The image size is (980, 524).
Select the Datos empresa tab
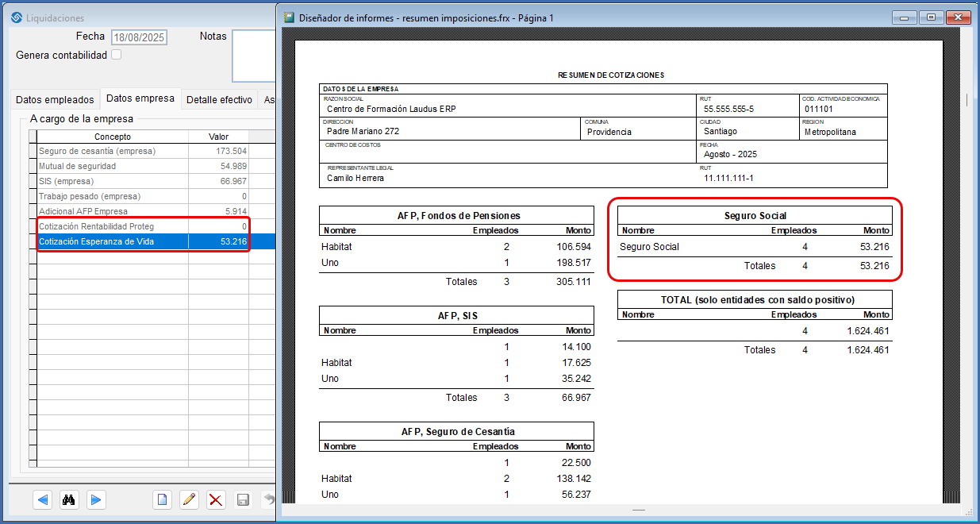[140, 98]
